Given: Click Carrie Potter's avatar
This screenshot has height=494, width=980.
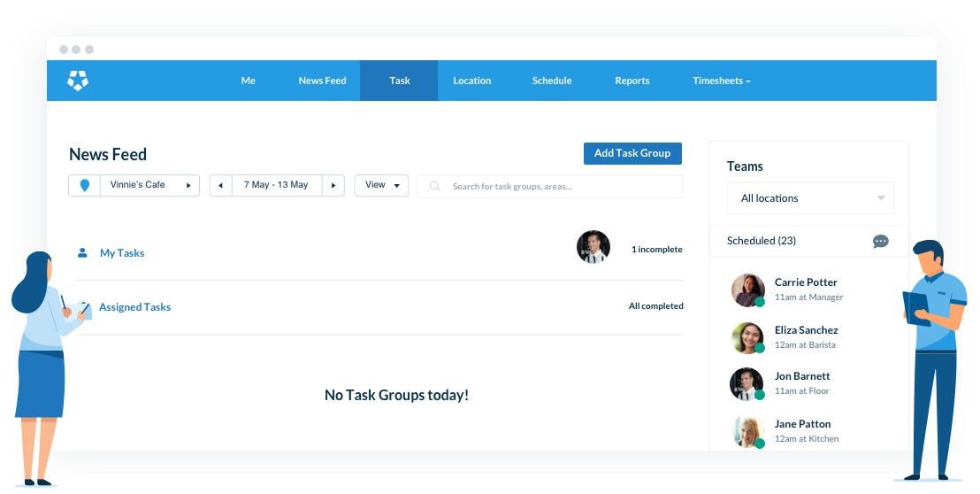Looking at the screenshot, I should (747, 289).
